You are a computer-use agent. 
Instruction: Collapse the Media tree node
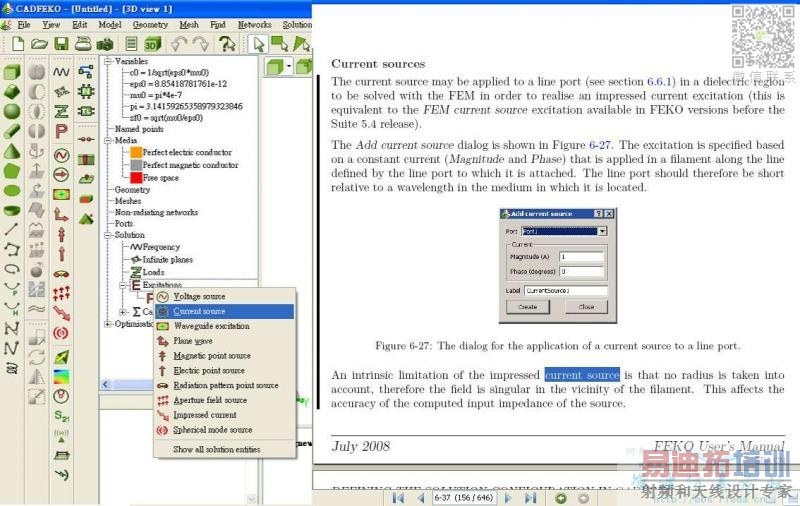pyautogui.click(x=108, y=140)
